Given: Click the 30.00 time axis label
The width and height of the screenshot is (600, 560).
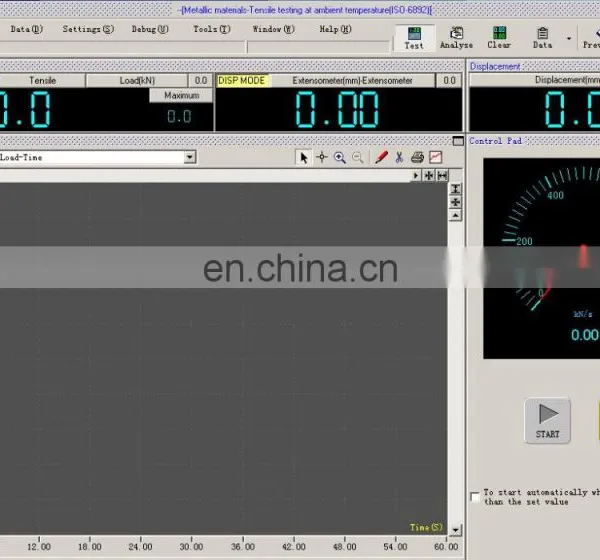Looking at the screenshot, I should (x=191, y=547).
